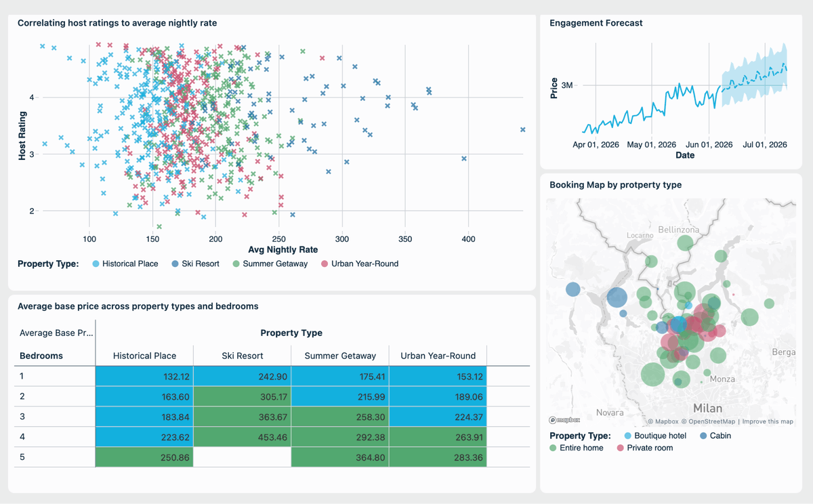Click the Monza label on the map

pos(722,379)
